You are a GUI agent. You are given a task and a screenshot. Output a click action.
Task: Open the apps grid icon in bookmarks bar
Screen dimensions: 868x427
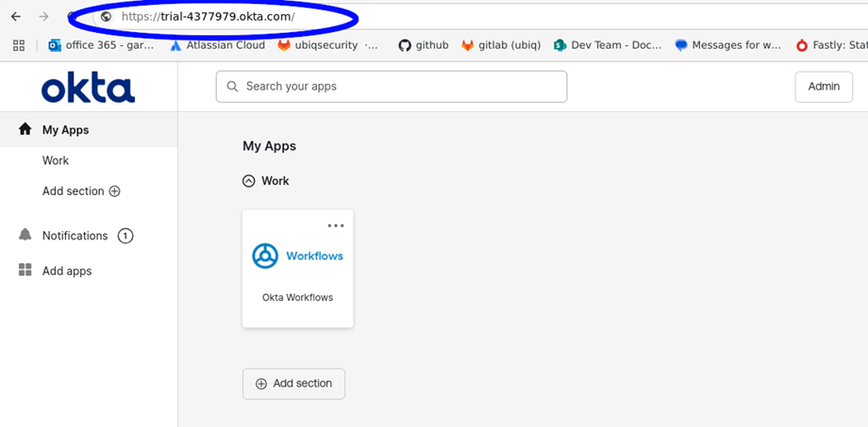tap(19, 45)
